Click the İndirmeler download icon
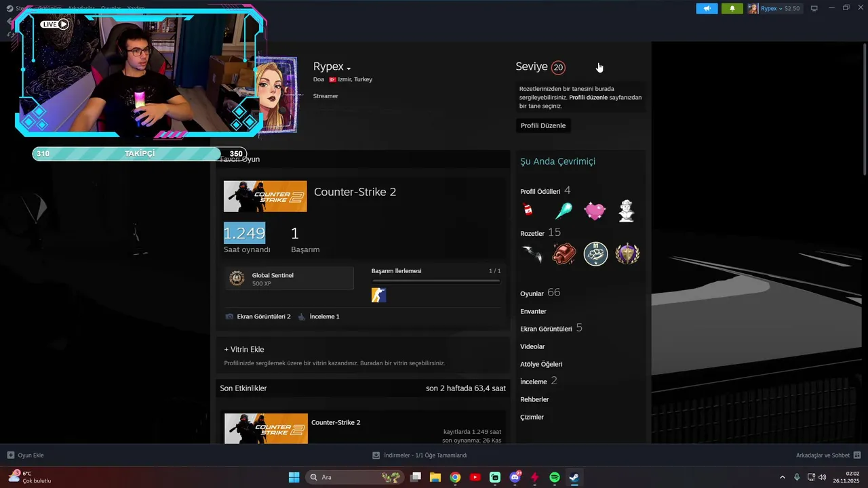Image resolution: width=868 pixels, height=488 pixels. click(376, 455)
